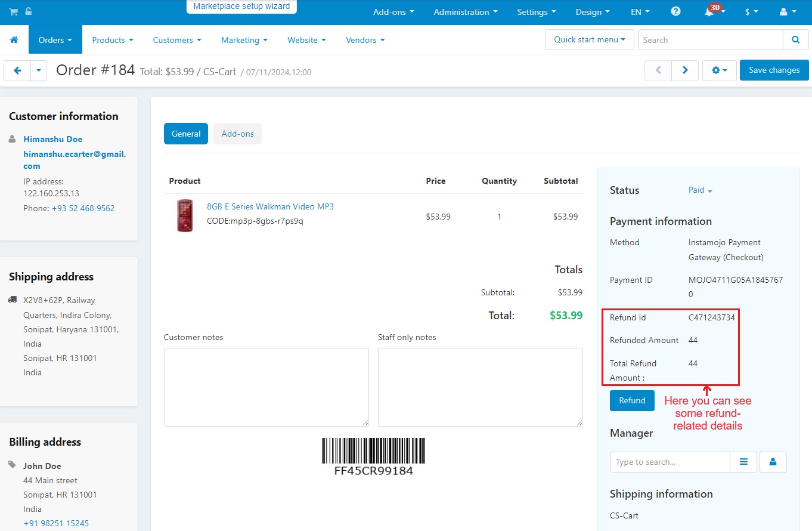Open the help question mark icon
Image resolution: width=812 pixels, height=531 pixels.
click(x=675, y=11)
